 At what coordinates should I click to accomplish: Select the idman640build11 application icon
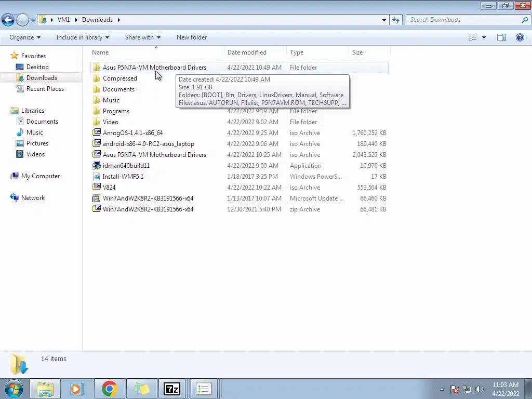pos(96,166)
